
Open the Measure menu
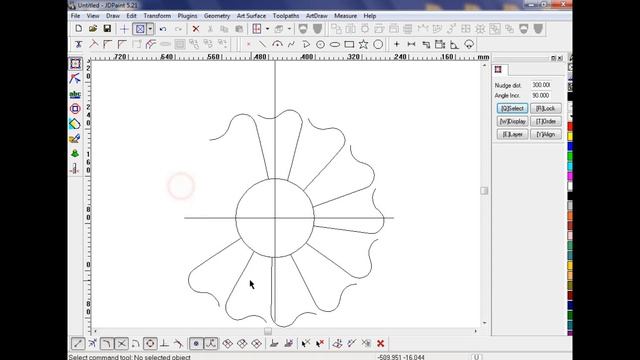tap(345, 16)
